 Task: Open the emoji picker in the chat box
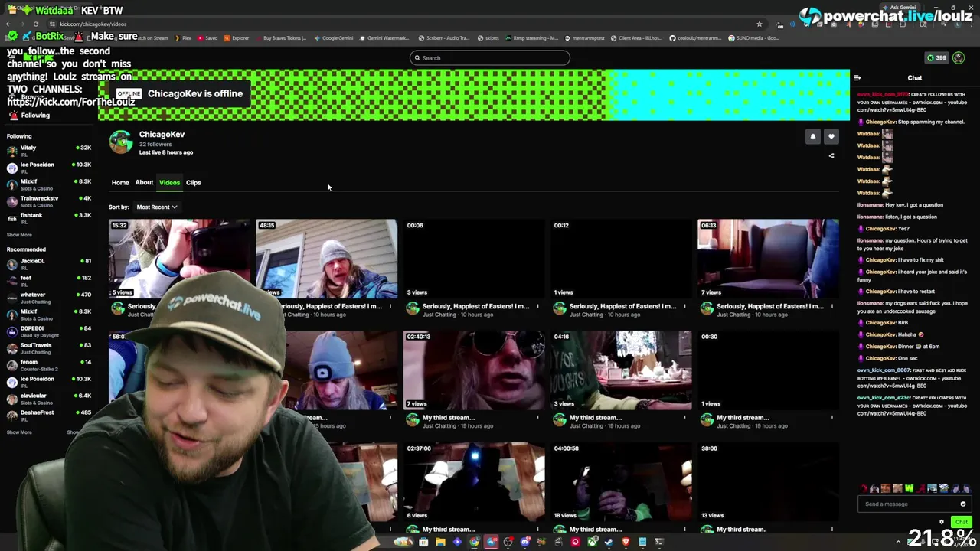tap(963, 504)
